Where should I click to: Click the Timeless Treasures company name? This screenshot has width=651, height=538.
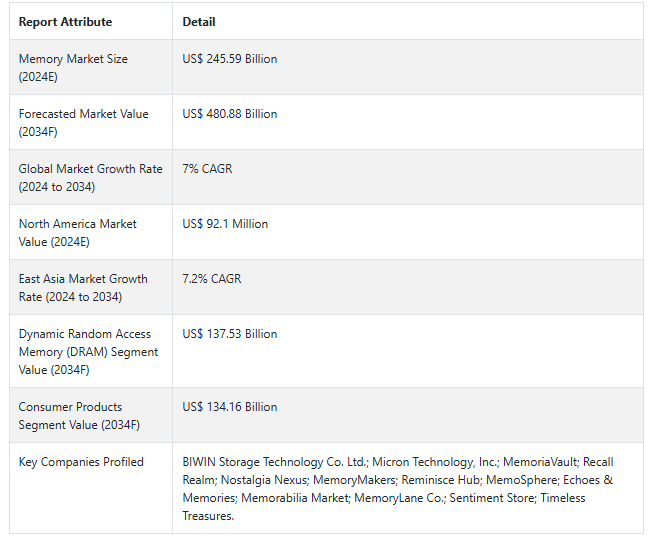384,507
